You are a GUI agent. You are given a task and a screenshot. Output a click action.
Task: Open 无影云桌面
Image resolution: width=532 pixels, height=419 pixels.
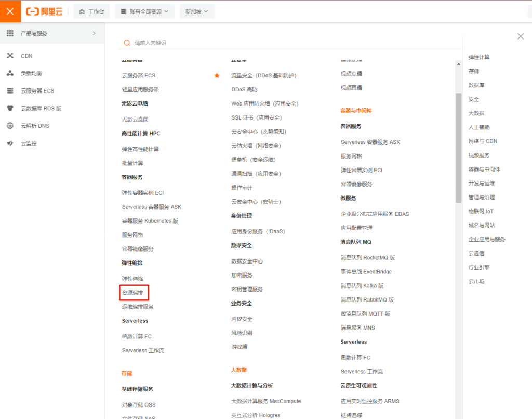pyautogui.click(x=135, y=119)
